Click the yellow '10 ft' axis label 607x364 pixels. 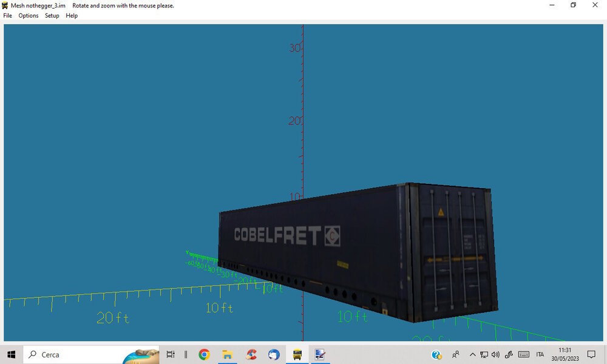pyautogui.click(x=220, y=308)
